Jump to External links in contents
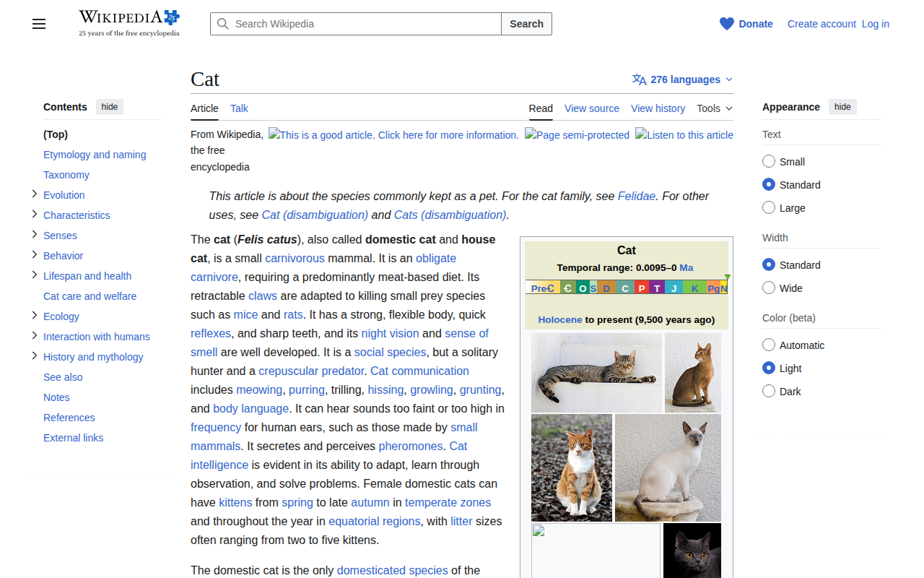Image resolution: width=924 pixels, height=578 pixels. click(x=73, y=438)
